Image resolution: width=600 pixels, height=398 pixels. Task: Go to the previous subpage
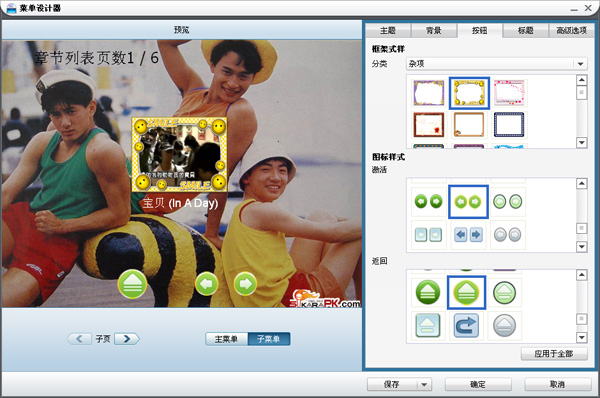click(80, 339)
